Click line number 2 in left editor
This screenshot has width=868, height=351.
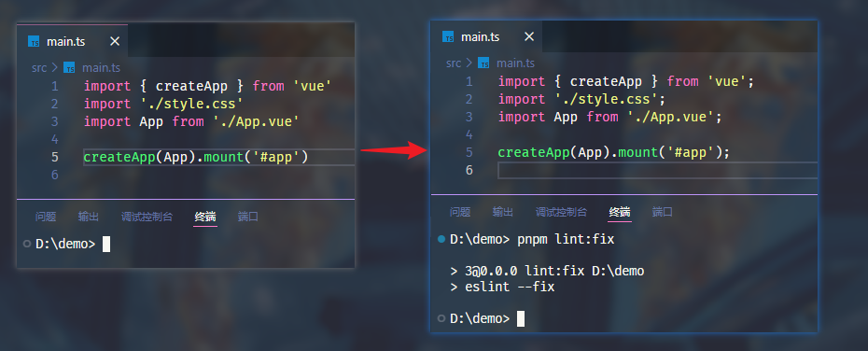click(55, 104)
